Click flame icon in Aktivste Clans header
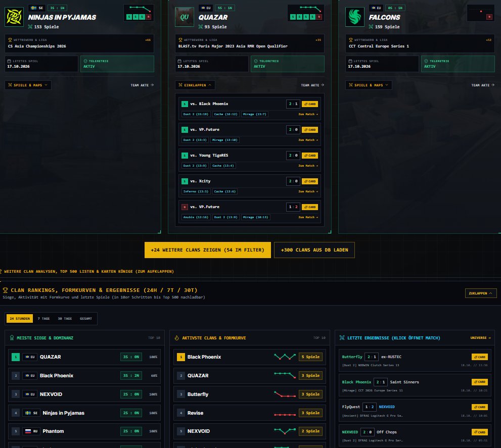 177,337
